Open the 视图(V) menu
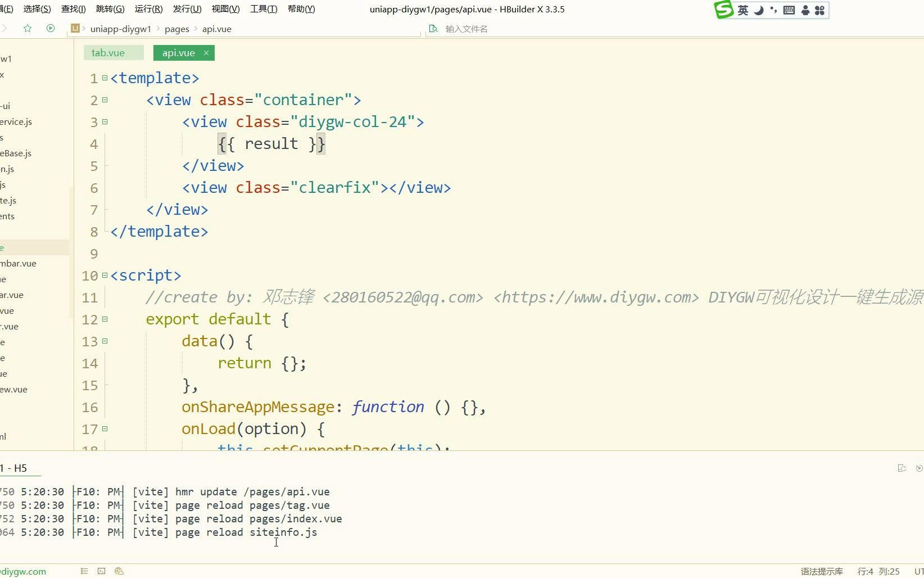Image resolution: width=924 pixels, height=578 pixels. 225,9
